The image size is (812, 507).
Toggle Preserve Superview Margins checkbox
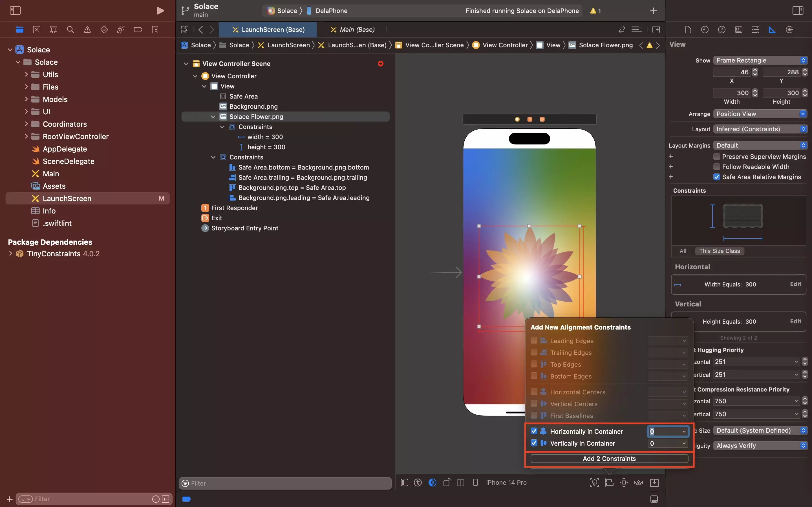pos(716,157)
